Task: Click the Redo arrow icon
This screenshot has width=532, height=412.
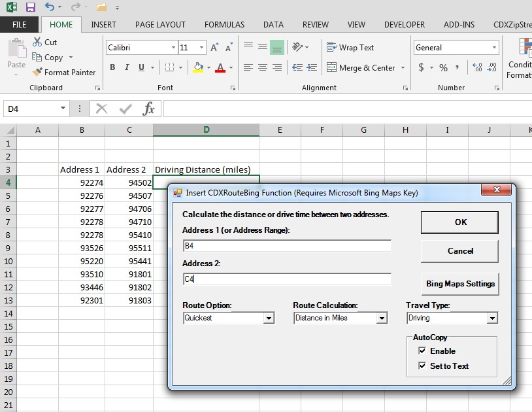Action: click(x=76, y=7)
